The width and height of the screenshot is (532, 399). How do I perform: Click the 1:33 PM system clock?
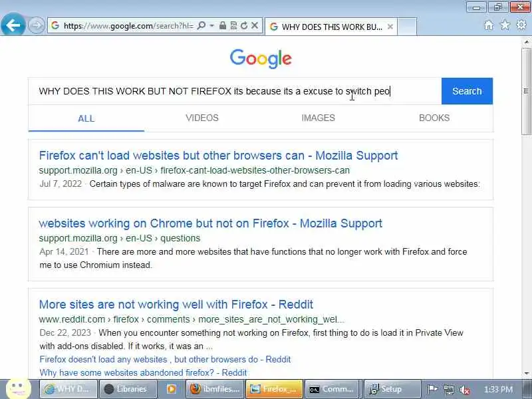pyautogui.click(x=497, y=390)
